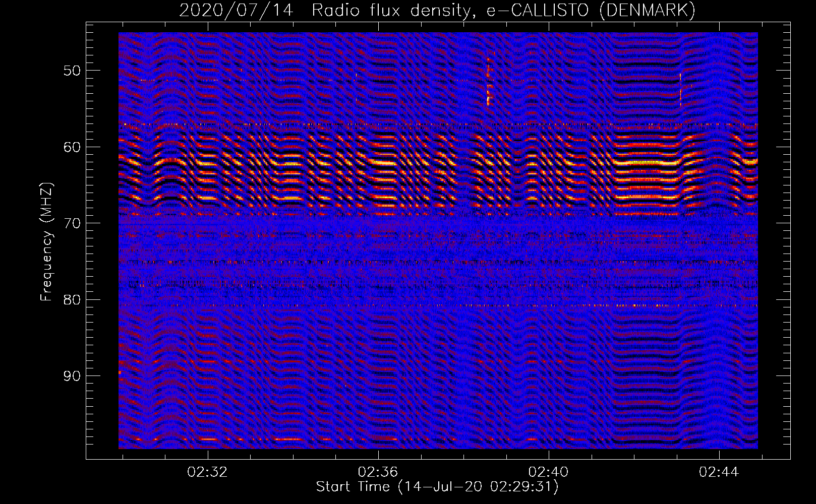The image size is (816, 504).
Task: Click the 'Start Time (14-Jul-20 02:29:31)' x-axis label
Action: (x=437, y=487)
